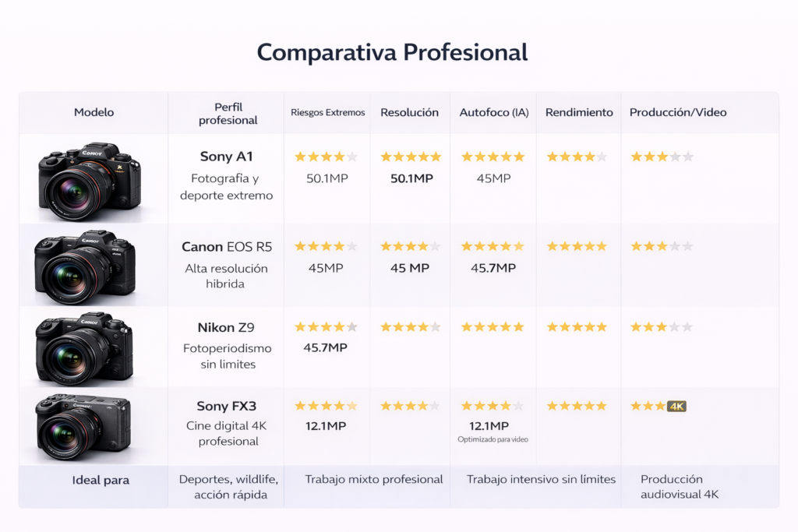This screenshot has width=798, height=532.
Task: Click Nikon Z9 Resolución star rating
Action: pos(411,327)
